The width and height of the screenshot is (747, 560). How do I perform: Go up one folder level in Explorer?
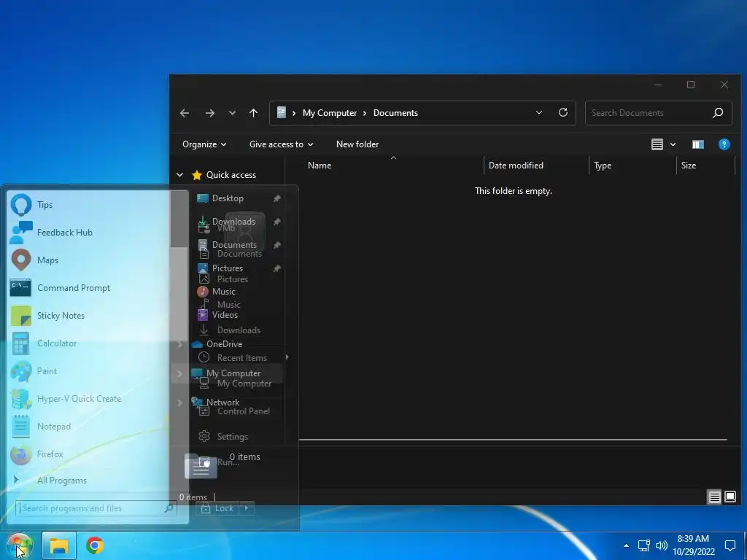253,113
